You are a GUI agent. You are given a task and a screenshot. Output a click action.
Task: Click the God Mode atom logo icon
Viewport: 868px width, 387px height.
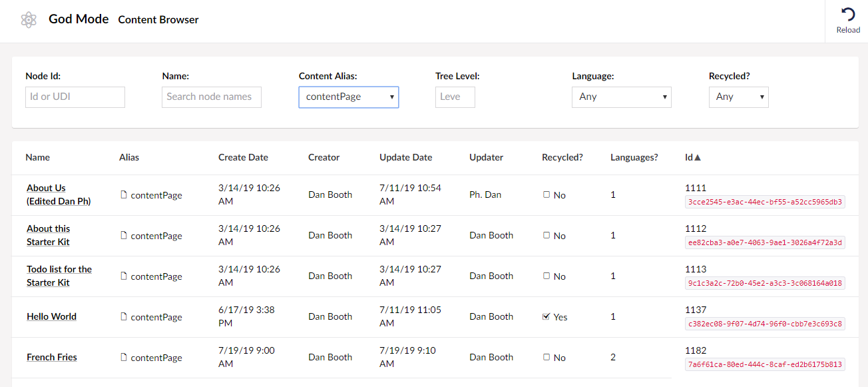tap(29, 20)
